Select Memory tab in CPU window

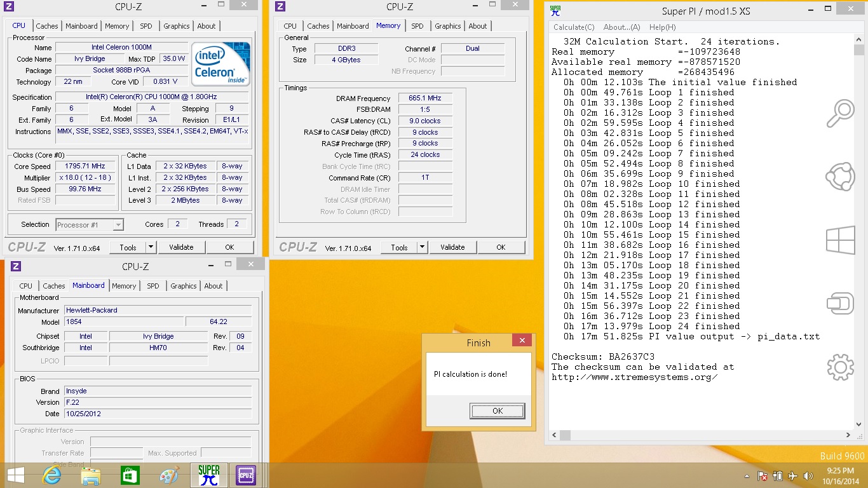pos(117,26)
